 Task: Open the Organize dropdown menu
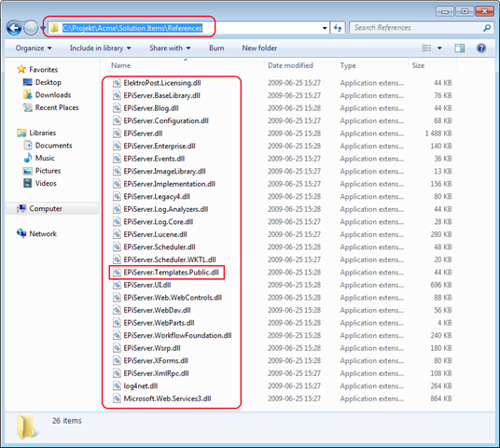click(x=34, y=49)
